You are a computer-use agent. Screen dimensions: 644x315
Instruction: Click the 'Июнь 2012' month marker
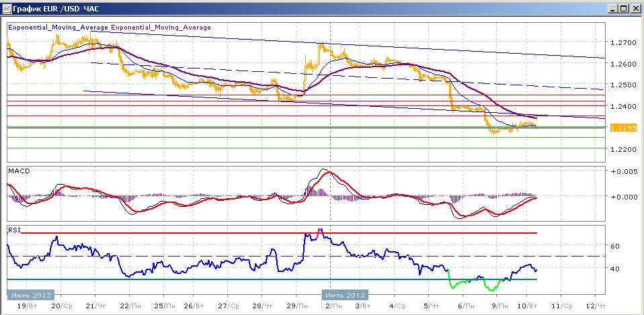click(x=31, y=295)
